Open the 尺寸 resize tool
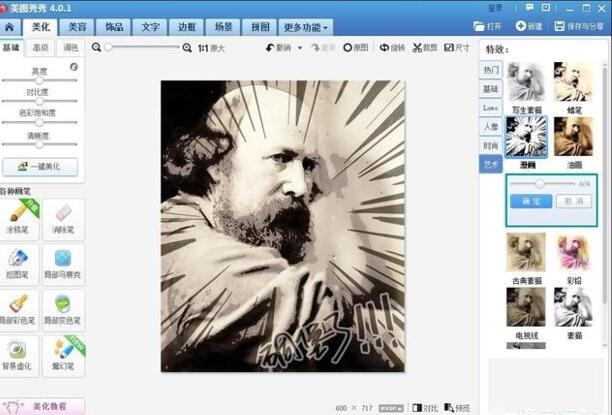Screen dimensions: 612x415 457,48
